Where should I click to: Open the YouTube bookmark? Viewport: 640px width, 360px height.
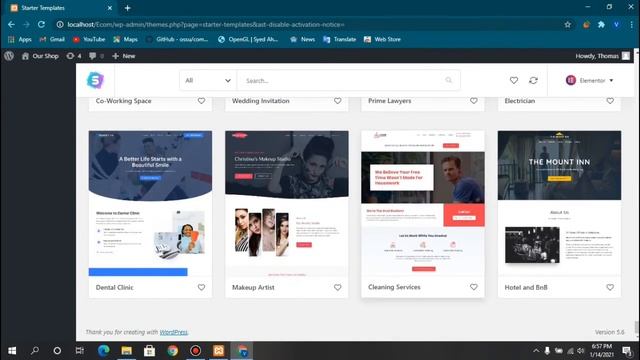tap(89, 39)
